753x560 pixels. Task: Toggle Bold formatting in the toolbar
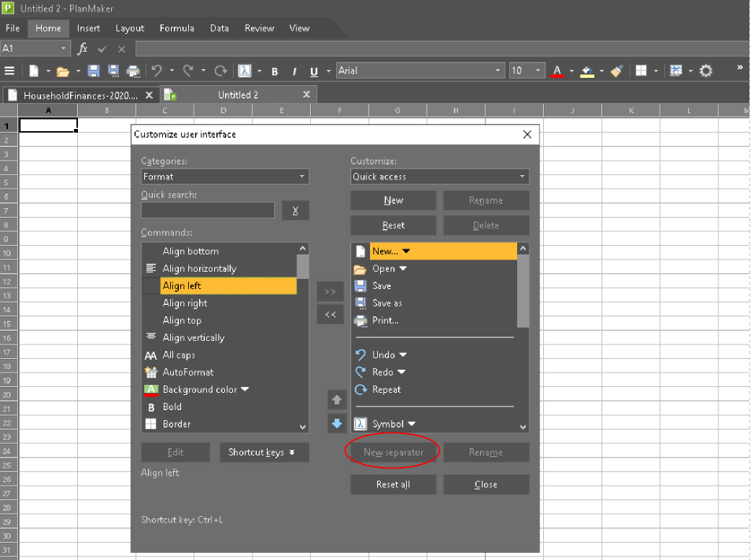(x=275, y=71)
